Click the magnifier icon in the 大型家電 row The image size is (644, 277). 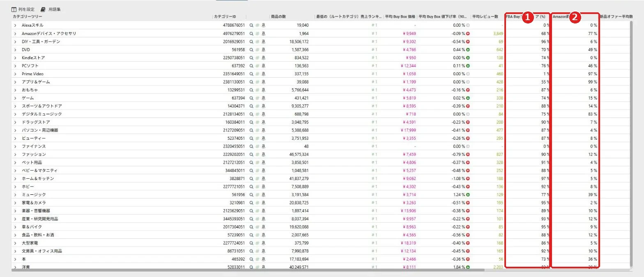pos(251,243)
